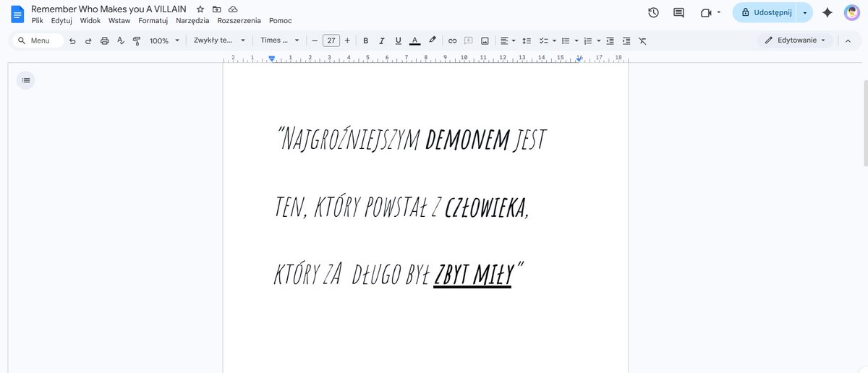Move document with the folder icon
Viewport: 868px width, 373px height.
(x=216, y=9)
